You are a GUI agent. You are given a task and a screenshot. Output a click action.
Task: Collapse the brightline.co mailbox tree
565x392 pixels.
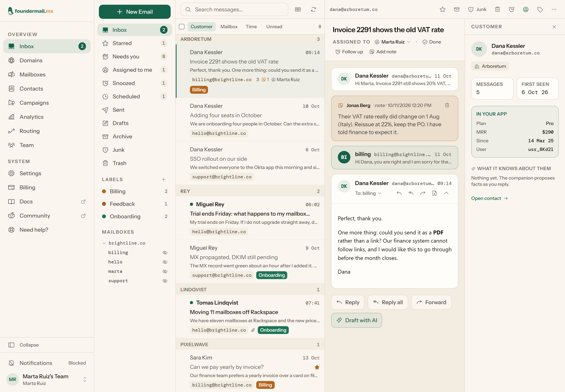[104, 243]
